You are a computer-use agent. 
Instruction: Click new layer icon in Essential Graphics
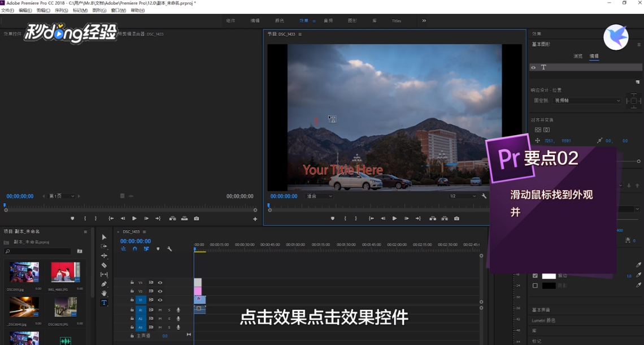pyautogui.click(x=637, y=82)
